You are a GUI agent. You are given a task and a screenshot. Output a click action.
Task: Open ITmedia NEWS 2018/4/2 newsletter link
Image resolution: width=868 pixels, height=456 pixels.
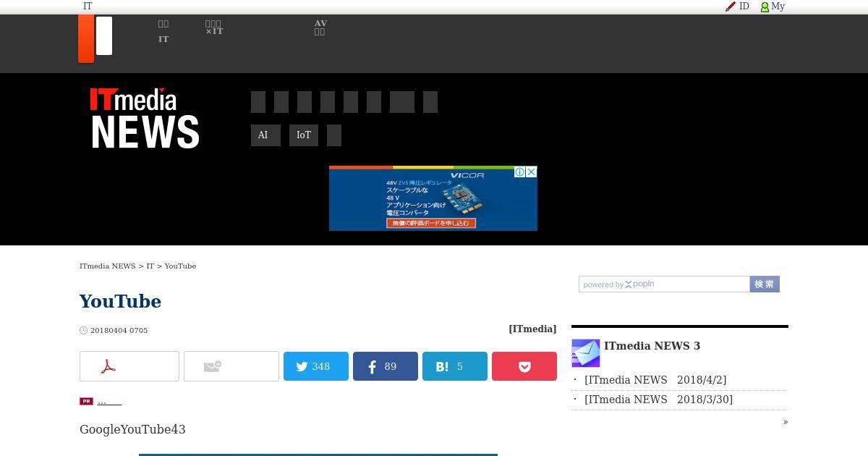[x=655, y=380]
